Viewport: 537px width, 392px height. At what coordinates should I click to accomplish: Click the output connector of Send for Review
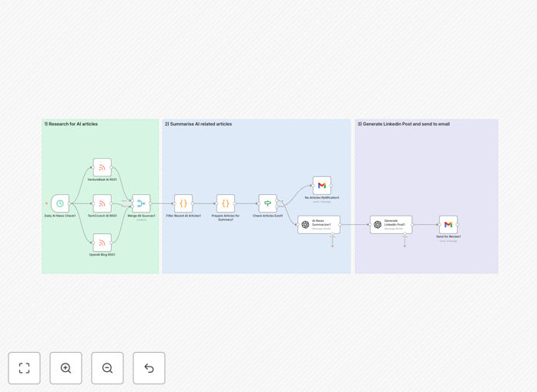click(x=458, y=225)
